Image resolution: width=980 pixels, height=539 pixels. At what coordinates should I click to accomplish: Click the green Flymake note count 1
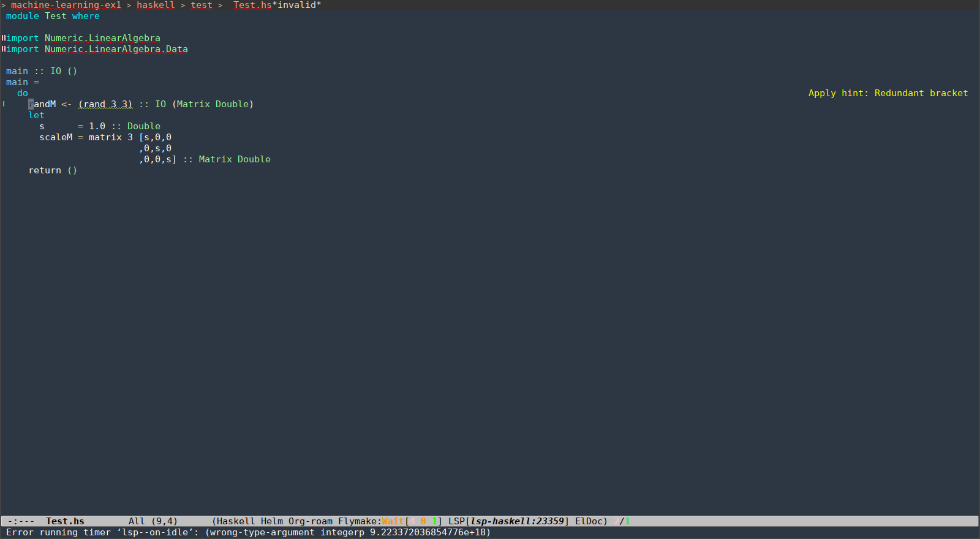tap(434, 521)
